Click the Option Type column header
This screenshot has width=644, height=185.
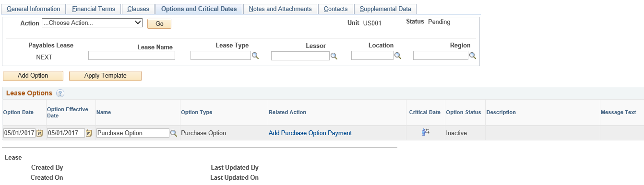click(197, 112)
